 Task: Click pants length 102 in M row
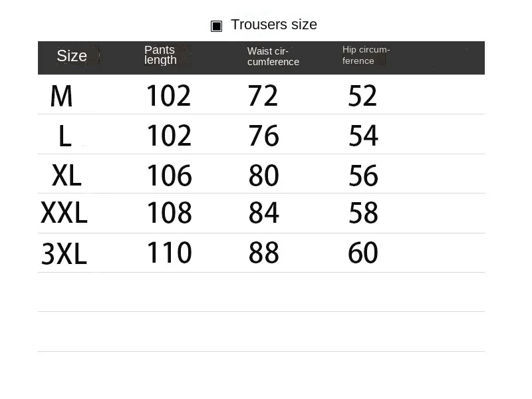click(169, 96)
